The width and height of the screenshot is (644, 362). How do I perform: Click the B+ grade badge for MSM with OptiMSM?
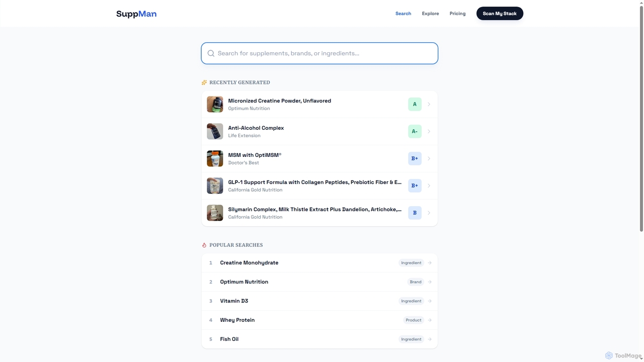pos(415,159)
